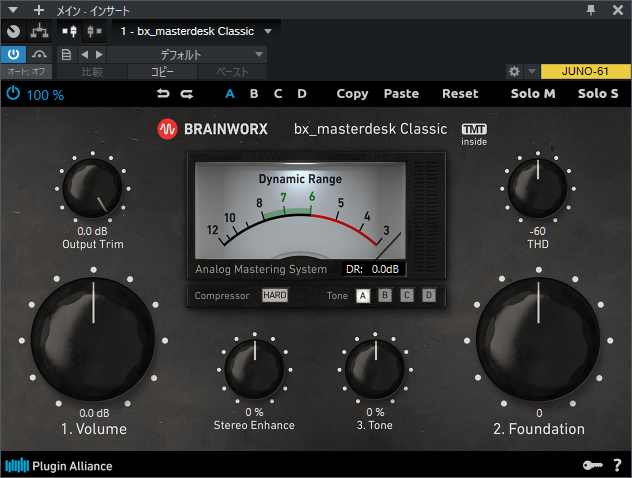
Task: Click the ペースト button
Action: tap(232, 72)
